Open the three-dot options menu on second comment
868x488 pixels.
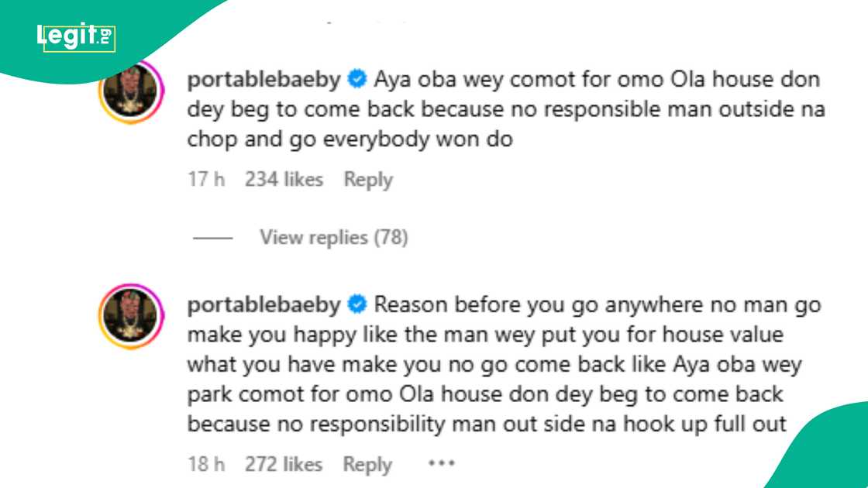pyautogui.click(x=442, y=463)
